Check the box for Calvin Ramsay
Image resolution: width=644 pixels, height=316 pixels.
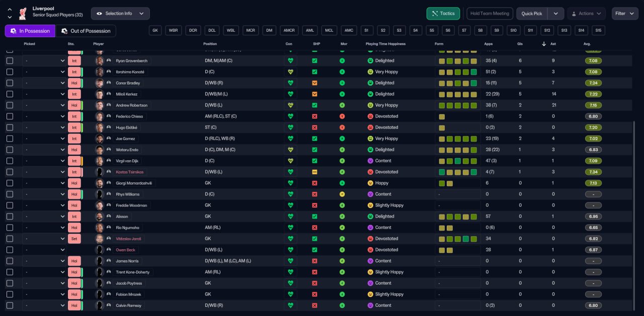click(x=10, y=305)
